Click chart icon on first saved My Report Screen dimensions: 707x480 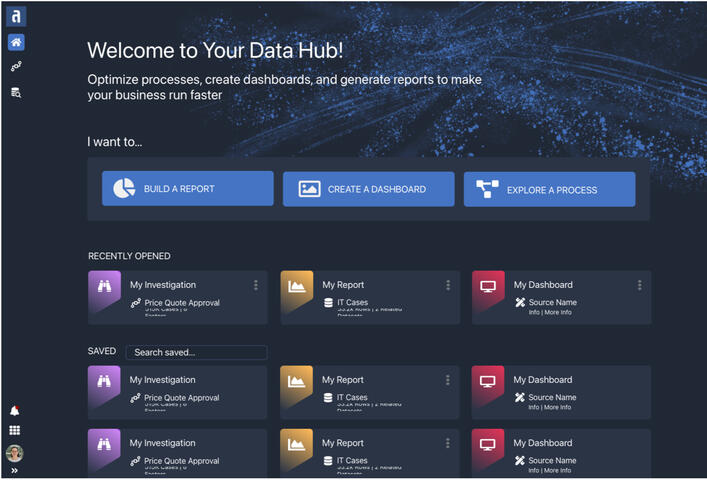click(296, 381)
